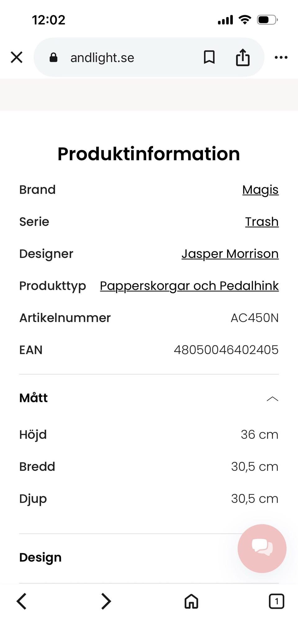Image resolution: width=298 pixels, height=644 pixels.
Task: Tap the andlight.se address field
Action: click(x=124, y=58)
